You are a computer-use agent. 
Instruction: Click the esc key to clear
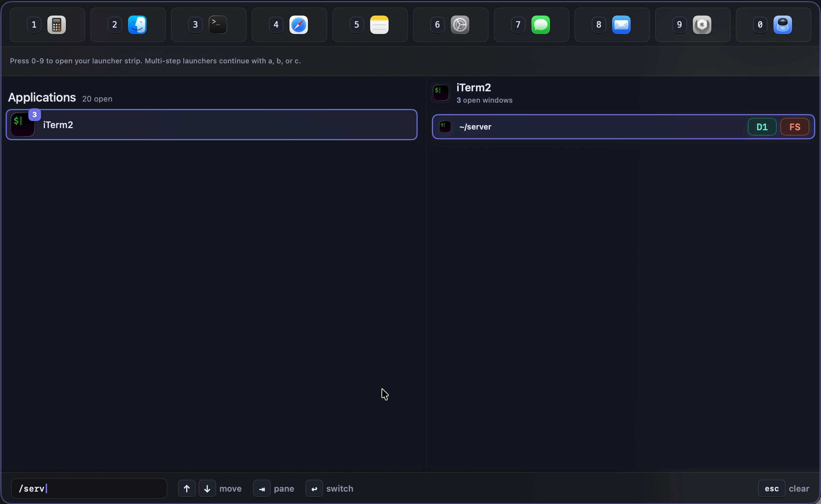[x=772, y=488]
